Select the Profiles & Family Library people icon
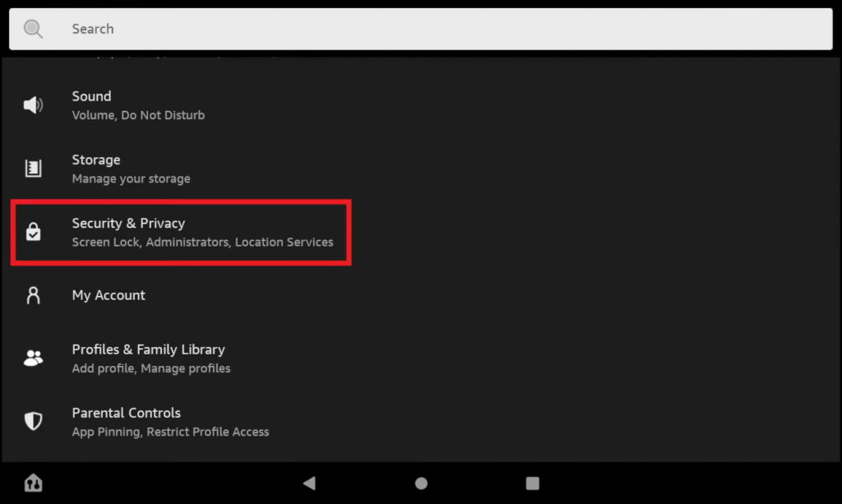This screenshot has height=504, width=842. (x=33, y=357)
